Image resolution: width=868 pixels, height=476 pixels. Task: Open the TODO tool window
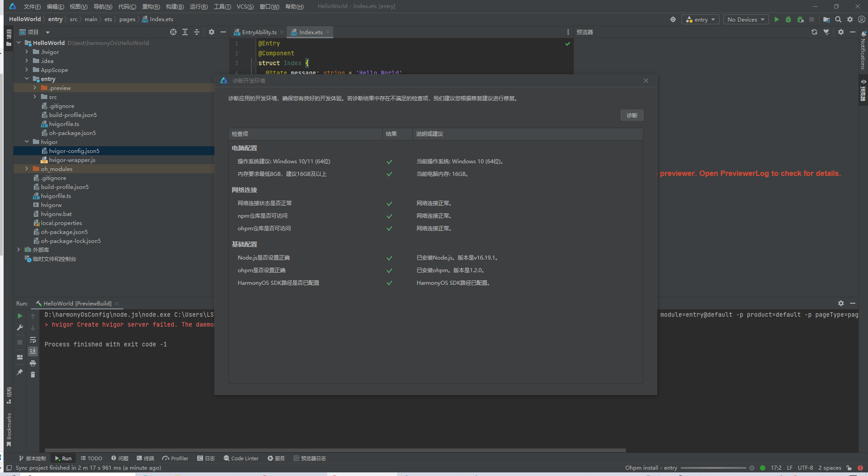coord(91,458)
